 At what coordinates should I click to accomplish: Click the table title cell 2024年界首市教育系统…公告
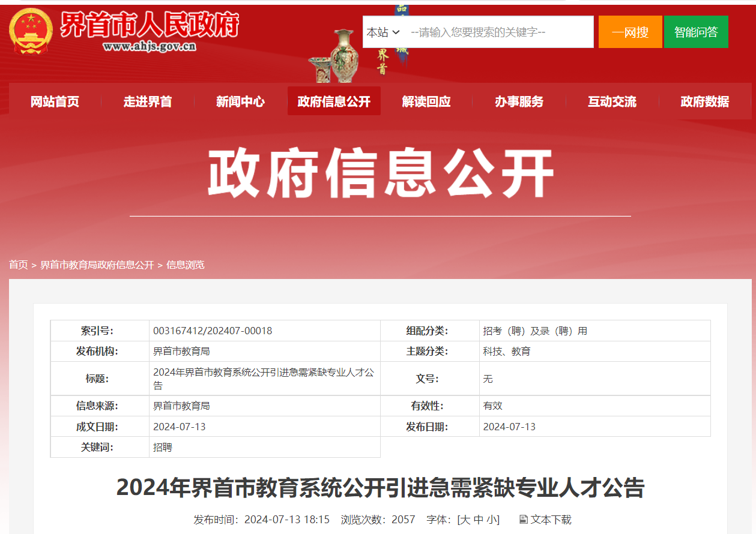(264, 379)
